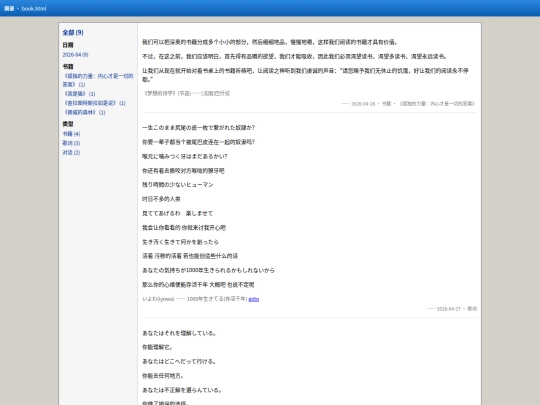
Task: Click the line 你能去任何地方。
Action: [x=163, y=376]
